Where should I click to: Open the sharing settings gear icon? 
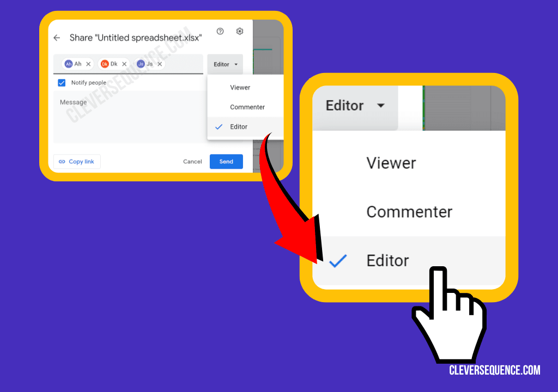[239, 32]
